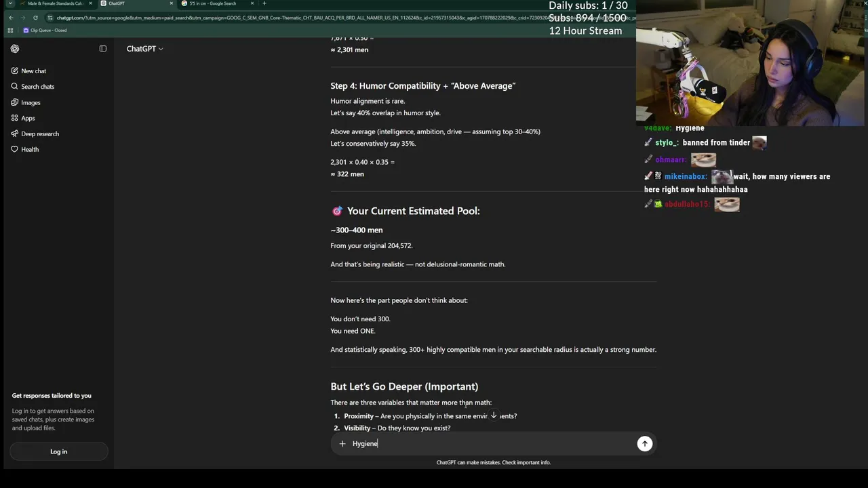868x488 pixels.
Task: Click stylo_ username in stream chat
Action: click(667, 143)
